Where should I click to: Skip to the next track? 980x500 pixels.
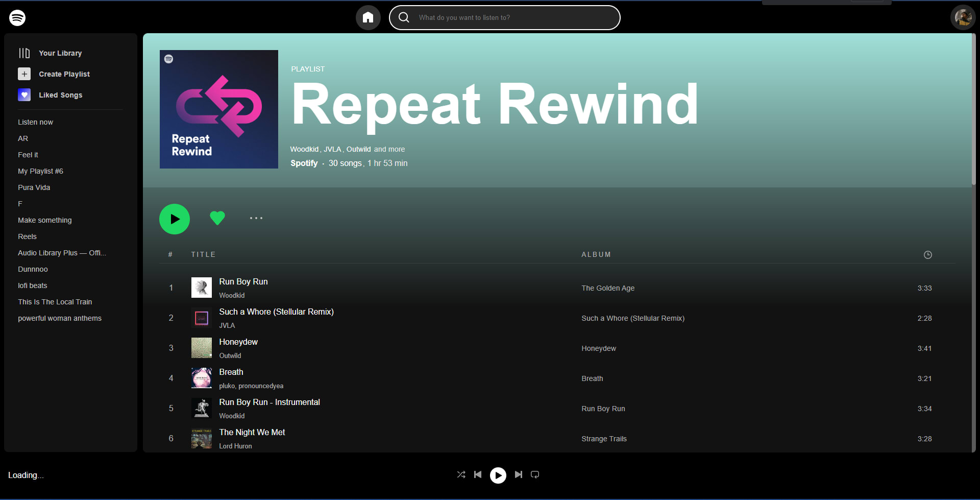(x=519, y=474)
